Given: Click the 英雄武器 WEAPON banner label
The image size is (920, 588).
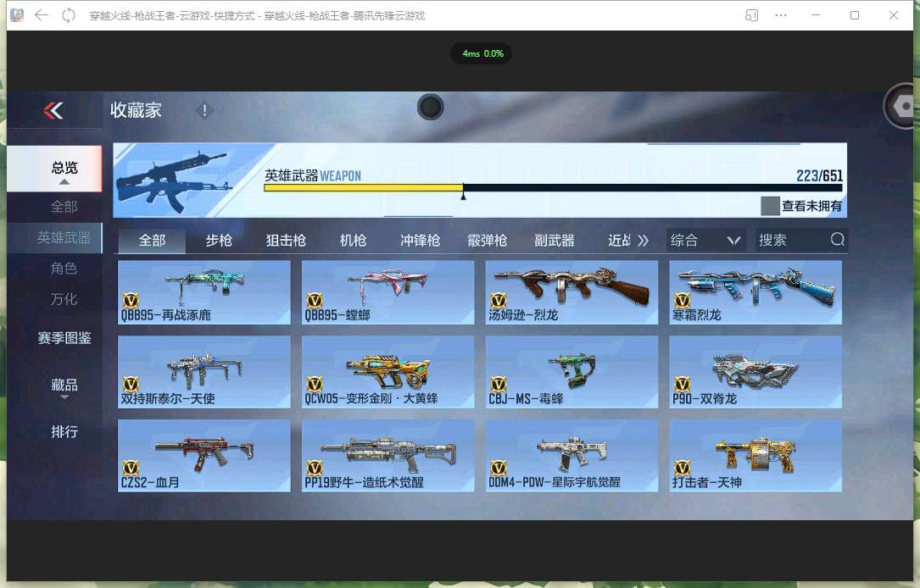Looking at the screenshot, I should click(x=313, y=175).
